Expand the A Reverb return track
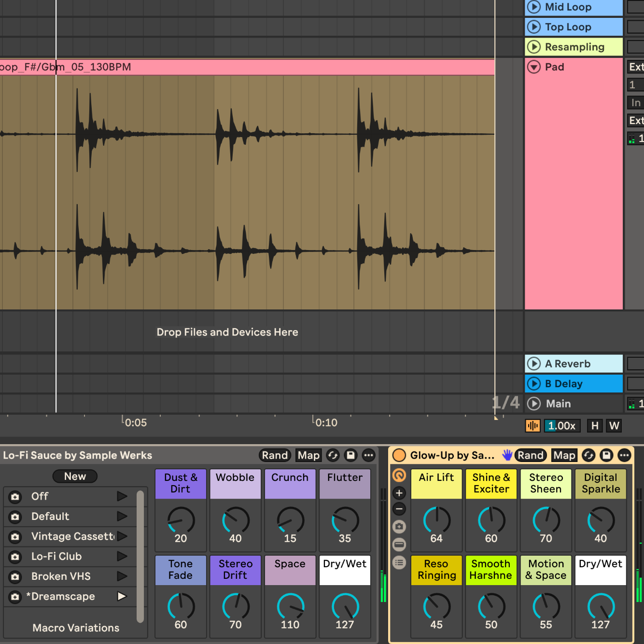Screen dimensions: 644x644 pos(534,364)
